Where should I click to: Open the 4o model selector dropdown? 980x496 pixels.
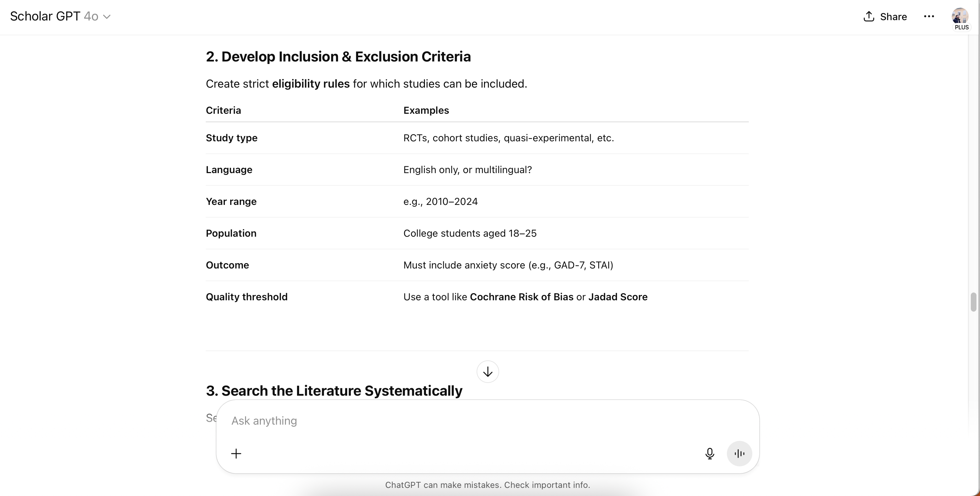point(91,16)
